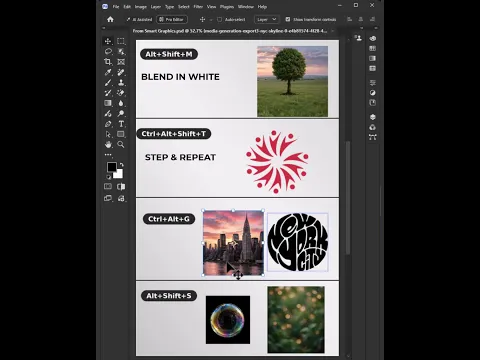Pick the Blur tool droplet icon
This screenshot has width=480, height=360.
pos(121,103)
